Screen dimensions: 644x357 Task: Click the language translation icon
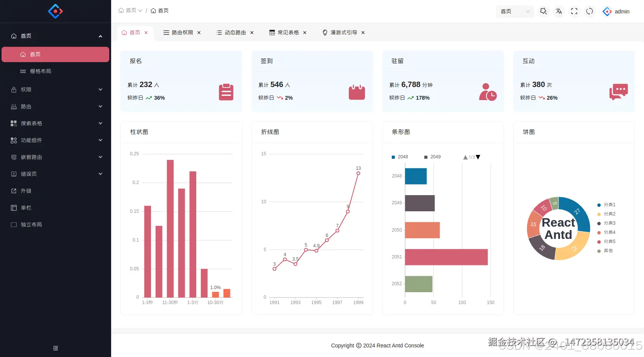[x=559, y=12]
